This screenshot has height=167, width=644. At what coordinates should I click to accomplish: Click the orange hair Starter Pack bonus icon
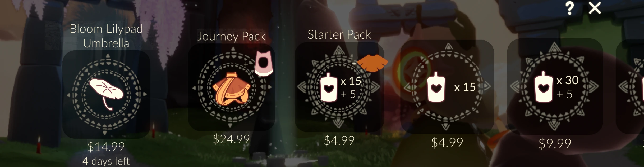[372, 63]
